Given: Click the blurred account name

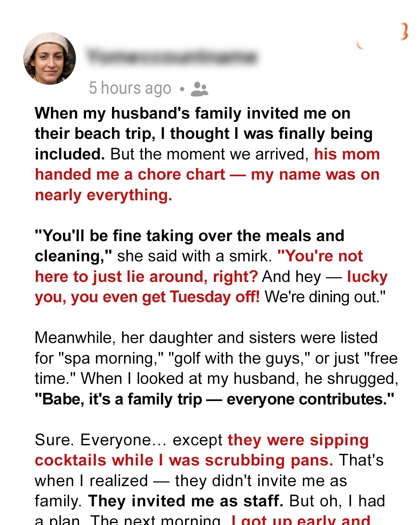Looking at the screenshot, I should (172, 57).
